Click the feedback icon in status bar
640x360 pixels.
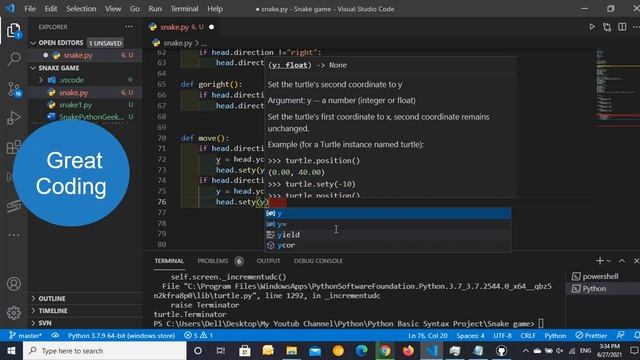pos(620,336)
